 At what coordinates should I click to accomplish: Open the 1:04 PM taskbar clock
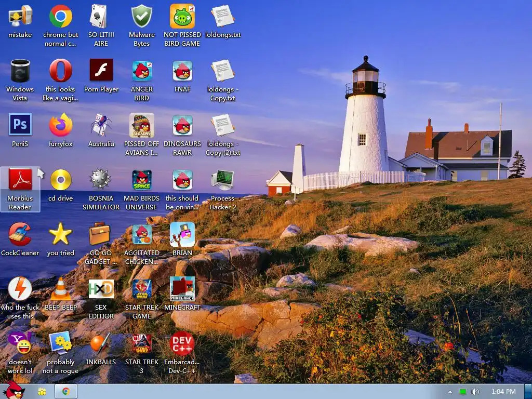point(503,392)
